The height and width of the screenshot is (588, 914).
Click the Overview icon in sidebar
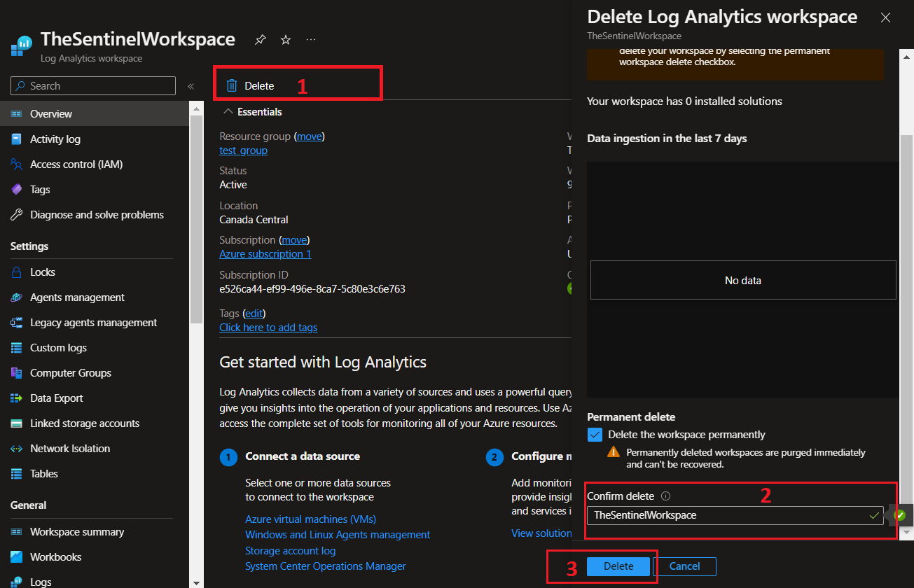(16, 113)
